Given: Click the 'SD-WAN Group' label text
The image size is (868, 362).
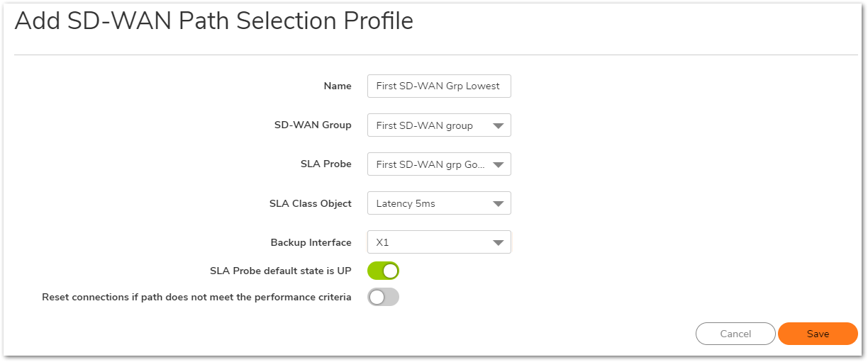Looking at the screenshot, I should click(313, 125).
